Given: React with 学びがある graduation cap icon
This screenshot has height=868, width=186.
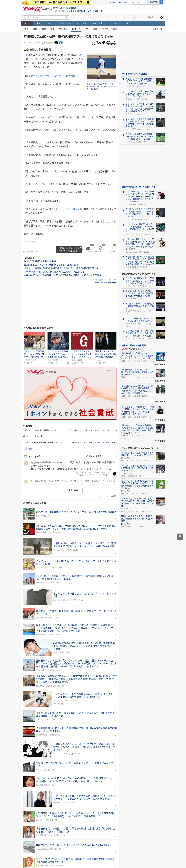Looking at the screenshot, I should (89, 248).
